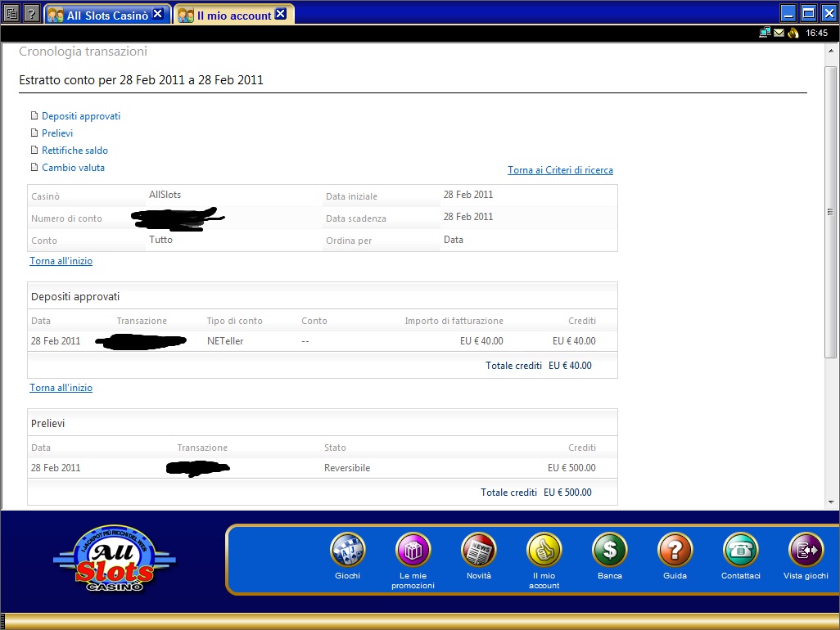Click the NETeller account type cell

(x=225, y=341)
